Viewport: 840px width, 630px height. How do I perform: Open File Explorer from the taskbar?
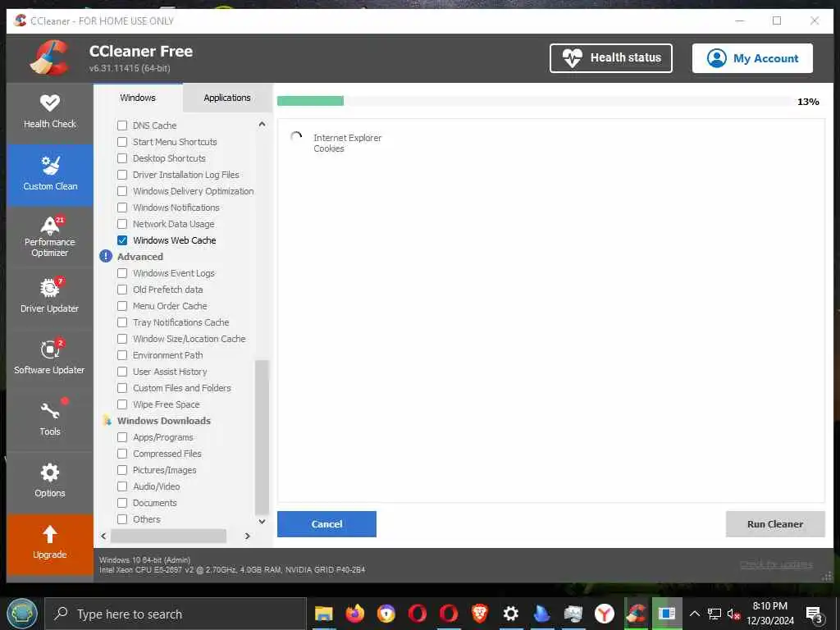coord(323,614)
